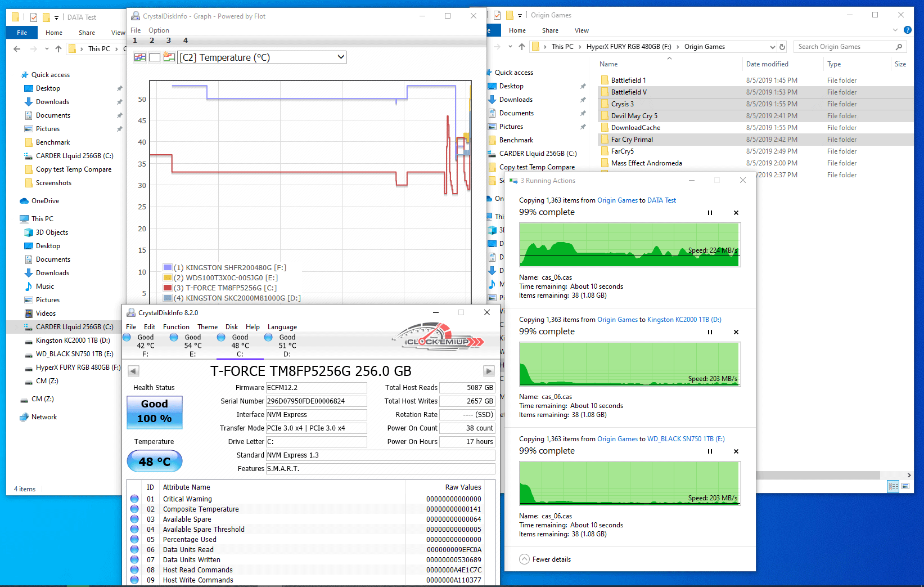Refresh the Origin Games folder view
The width and height of the screenshot is (924, 587).
tap(782, 47)
